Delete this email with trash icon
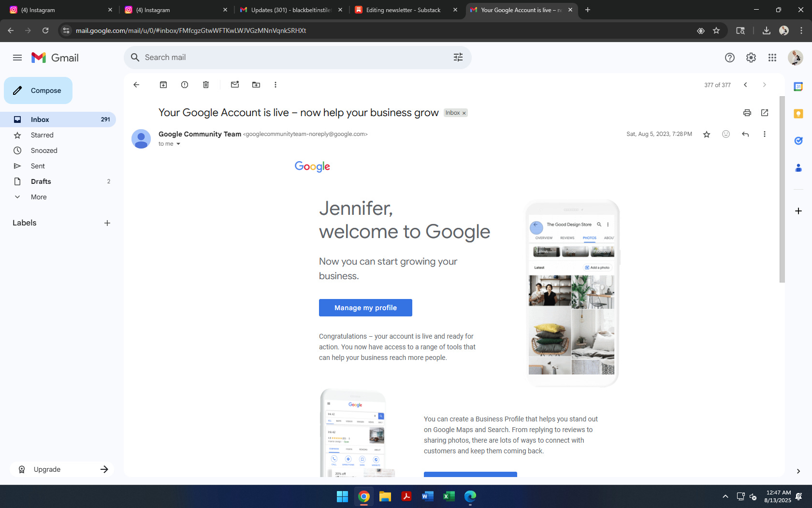This screenshot has width=812, height=508. 206,85
